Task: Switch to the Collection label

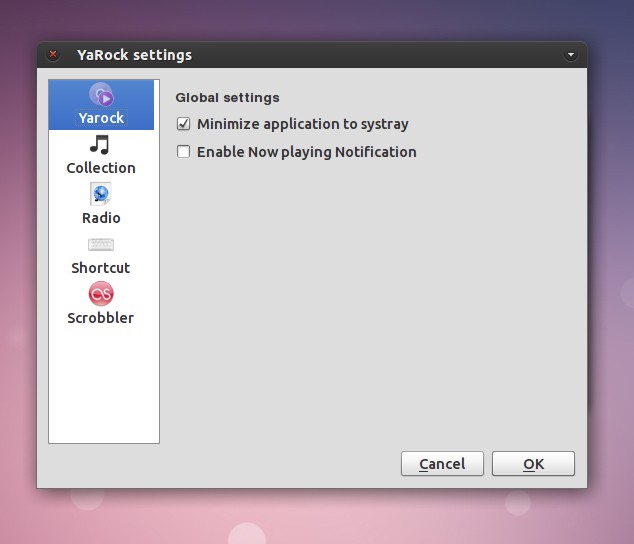Action: 101,168
